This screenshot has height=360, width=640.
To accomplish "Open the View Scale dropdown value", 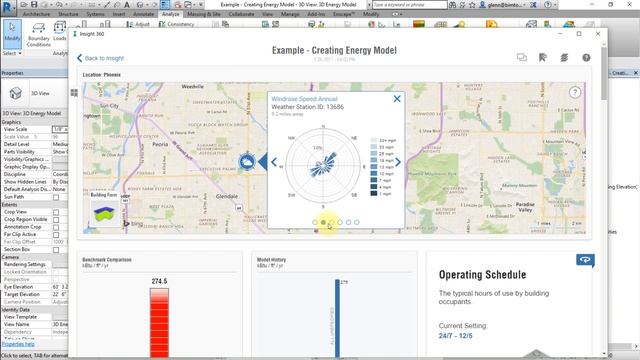I will point(60,129).
